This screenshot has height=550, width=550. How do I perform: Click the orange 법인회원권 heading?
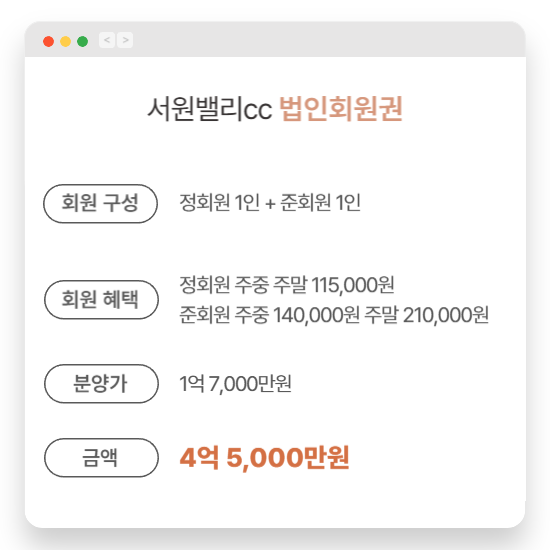[341, 109]
